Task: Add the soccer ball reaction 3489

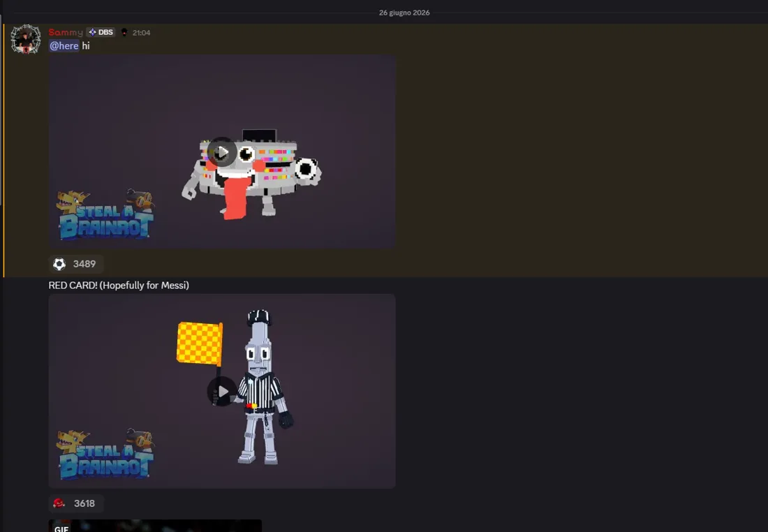Action: [75, 264]
